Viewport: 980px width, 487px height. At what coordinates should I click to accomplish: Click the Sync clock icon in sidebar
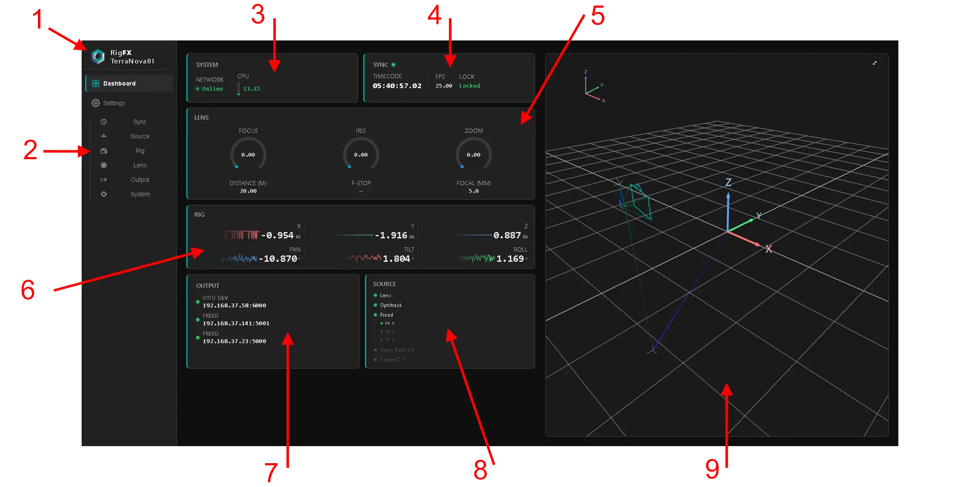pyautogui.click(x=104, y=122)
